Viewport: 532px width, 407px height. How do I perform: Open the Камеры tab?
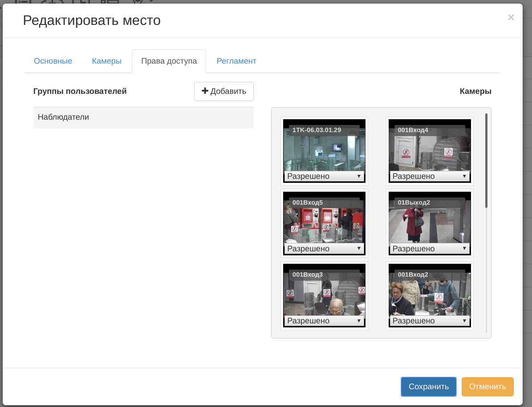click(x=106, y=61)
